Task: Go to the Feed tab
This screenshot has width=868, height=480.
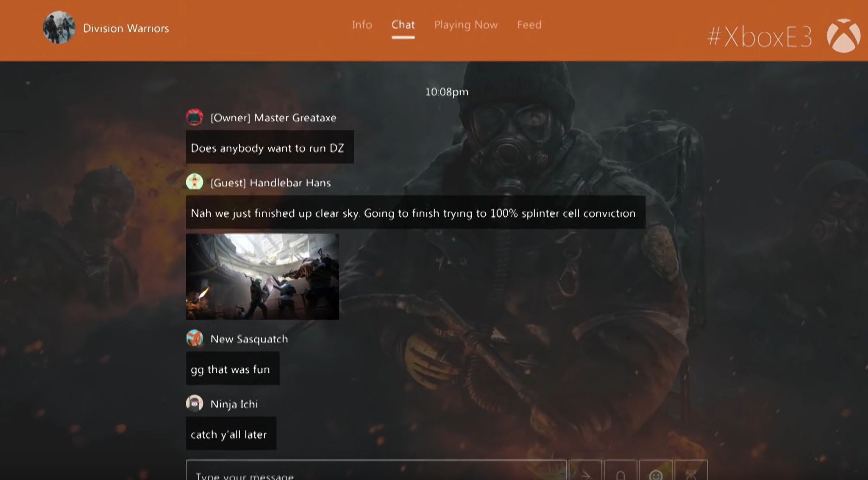Action: click(x=529, y=25)
